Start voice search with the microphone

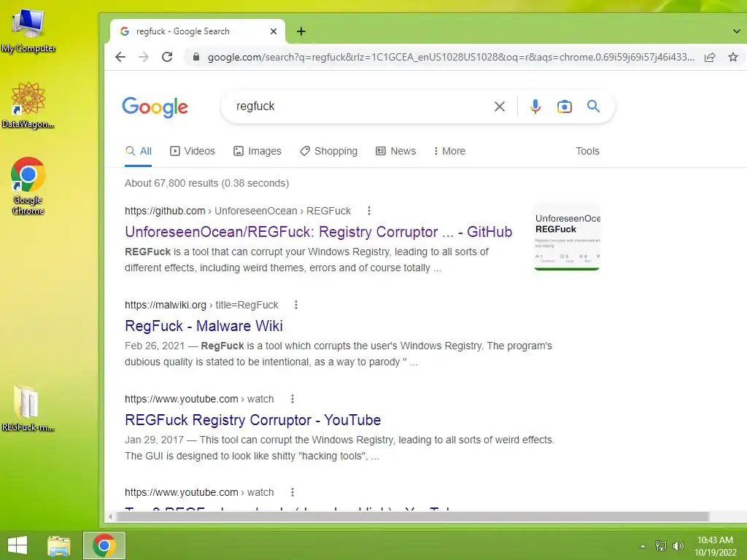pyautogui.click(x=535, y=106)
